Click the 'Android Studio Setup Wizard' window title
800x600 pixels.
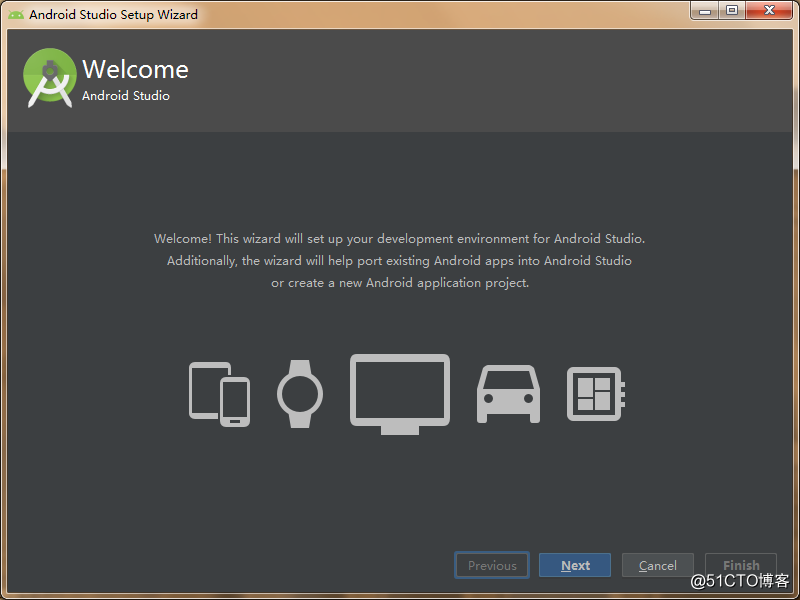pyautogui.click(x=113, y=14)
